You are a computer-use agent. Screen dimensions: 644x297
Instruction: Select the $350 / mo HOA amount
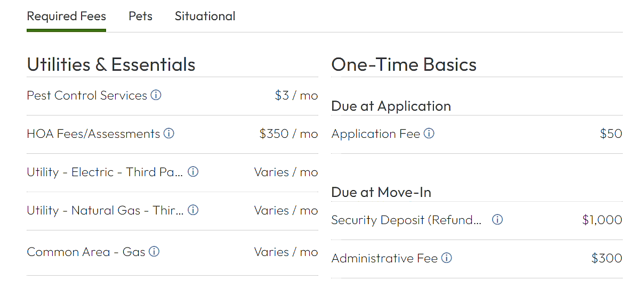(288, 134)
